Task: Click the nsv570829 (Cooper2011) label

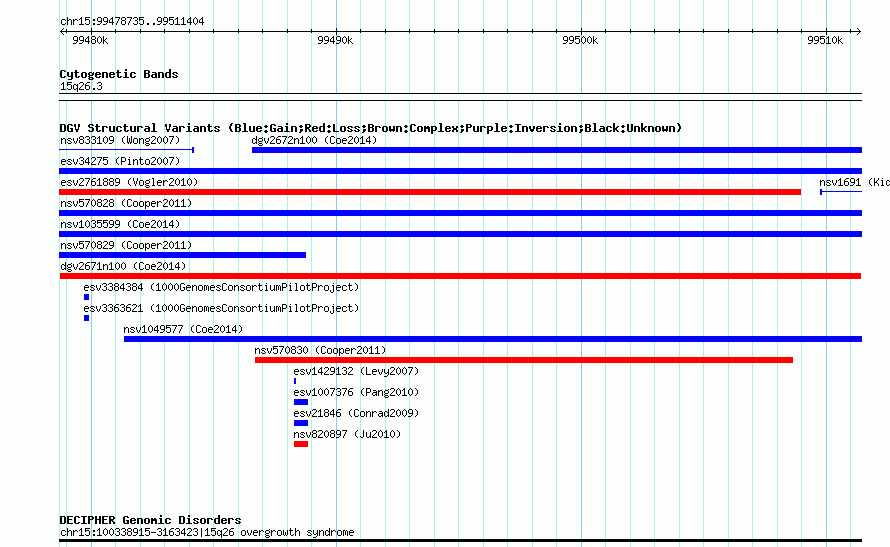Action: click(126, 245)
